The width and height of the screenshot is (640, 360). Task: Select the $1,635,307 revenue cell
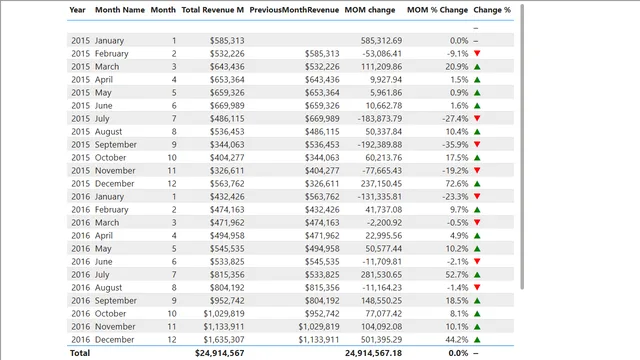tap(224, 340)
